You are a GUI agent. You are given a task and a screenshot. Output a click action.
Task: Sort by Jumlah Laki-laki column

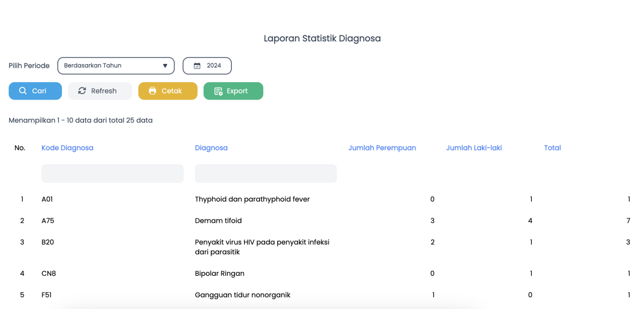point(474,148)
